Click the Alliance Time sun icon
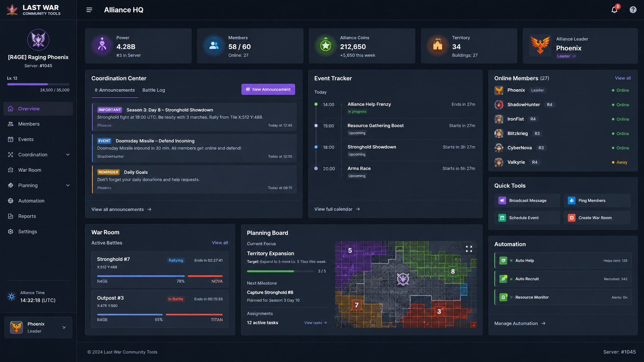Viewport: 644px width, 362px height. (12, 297)
